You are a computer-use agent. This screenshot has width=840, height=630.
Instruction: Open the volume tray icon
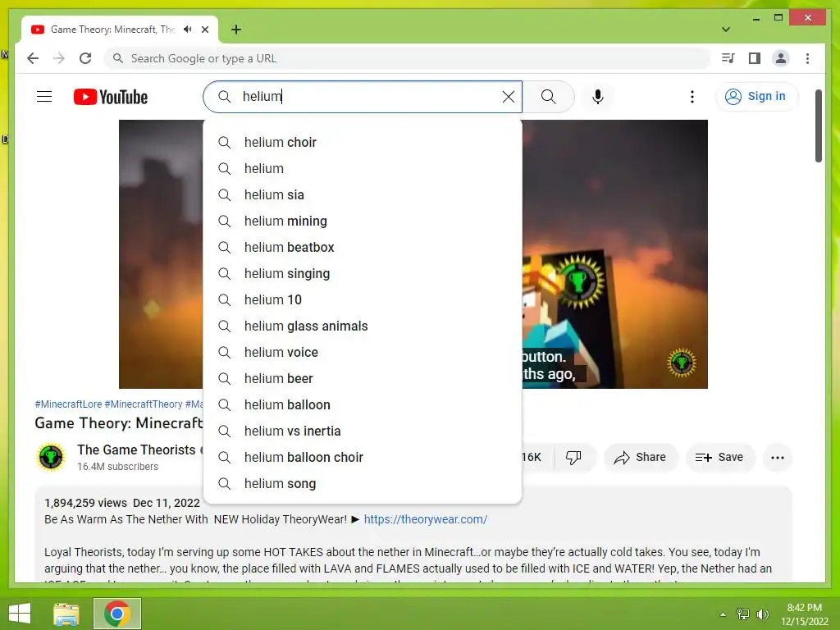coord(763,614)
